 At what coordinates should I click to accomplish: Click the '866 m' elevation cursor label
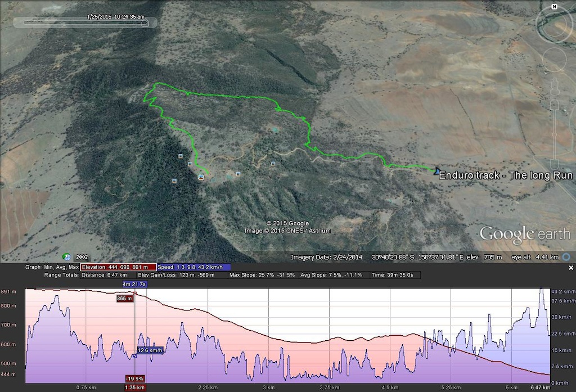coord(124,298)
